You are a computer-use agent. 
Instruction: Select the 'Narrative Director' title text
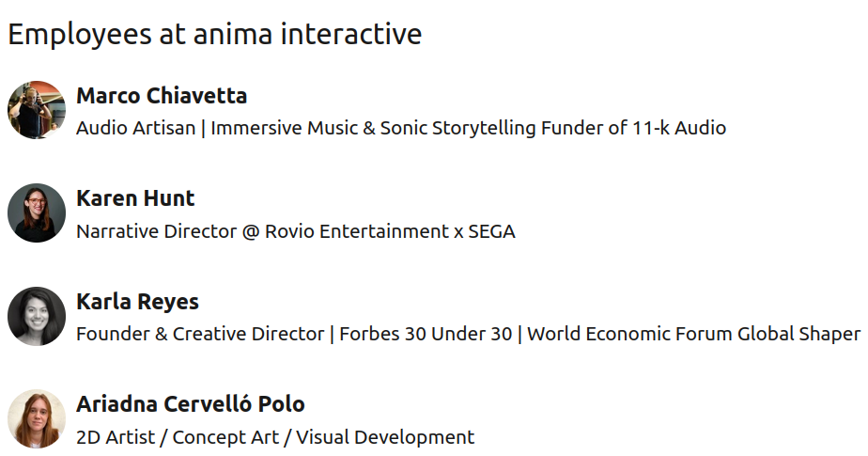tap(156, 231)
